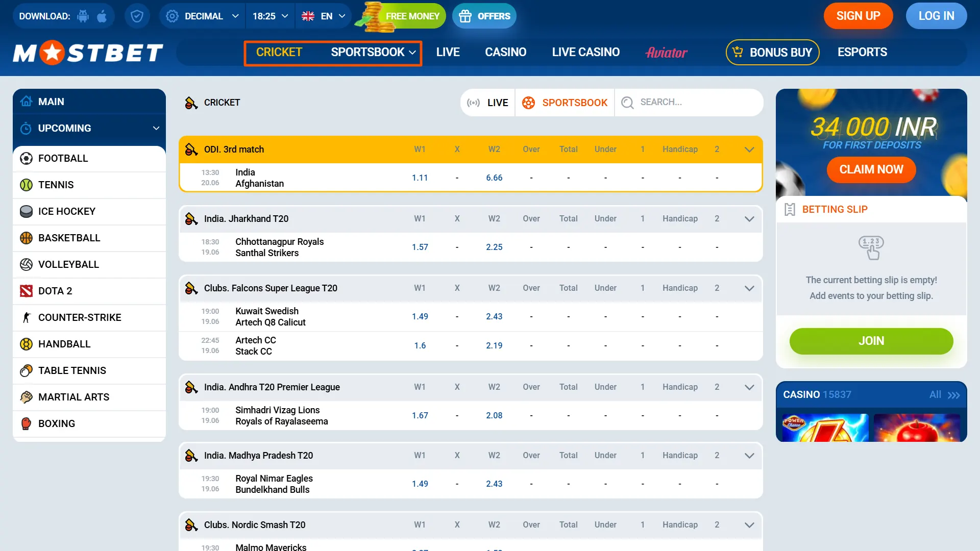Download the iOS app via Apple icon
This screenshot has width=980, height=551.
(x=102, y=16)
